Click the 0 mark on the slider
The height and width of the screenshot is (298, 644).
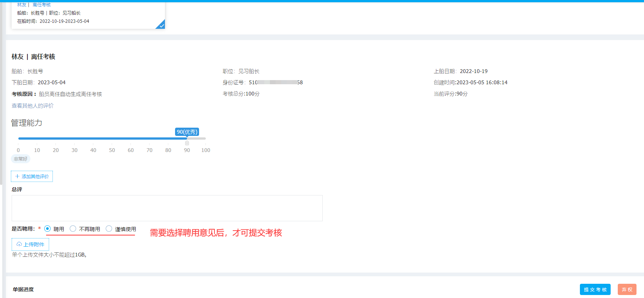point(18,150)
